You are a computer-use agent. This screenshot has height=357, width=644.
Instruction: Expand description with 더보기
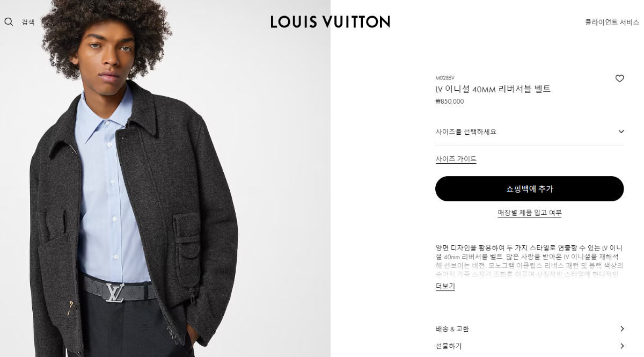[445, 287]
